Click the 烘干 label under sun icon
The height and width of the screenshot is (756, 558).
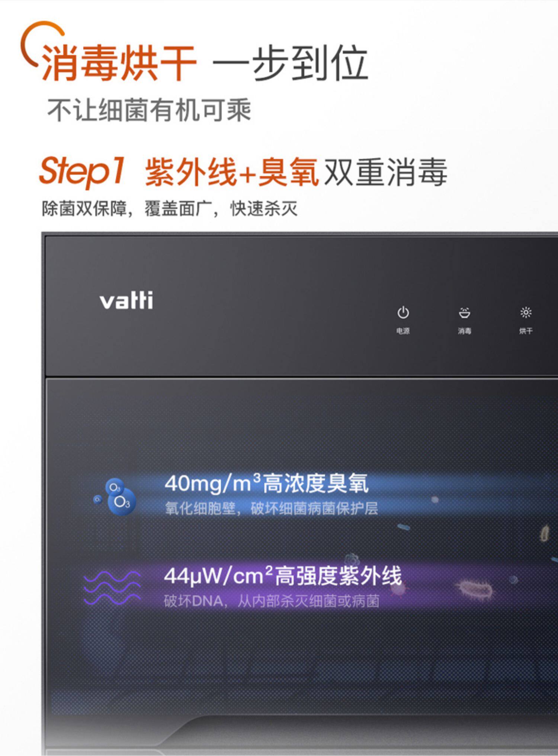tap(526, 331)
